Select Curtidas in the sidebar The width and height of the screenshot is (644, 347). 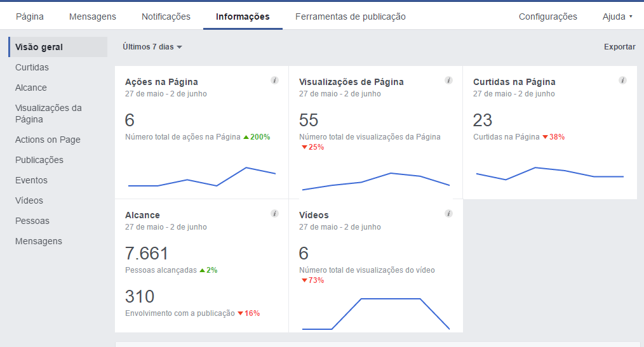click(x=32, y=67)
